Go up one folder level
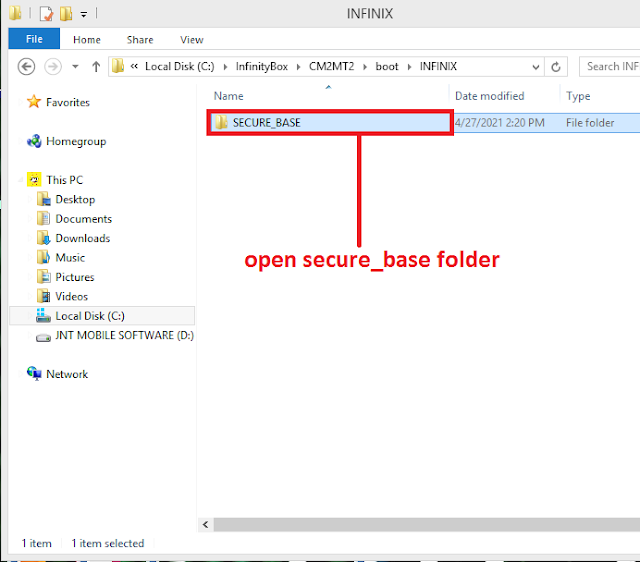 point(96,67)
